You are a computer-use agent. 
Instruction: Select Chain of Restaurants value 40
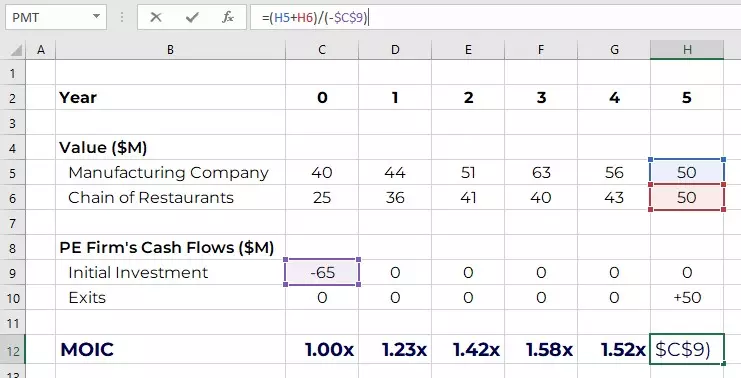tap(541, 198)
